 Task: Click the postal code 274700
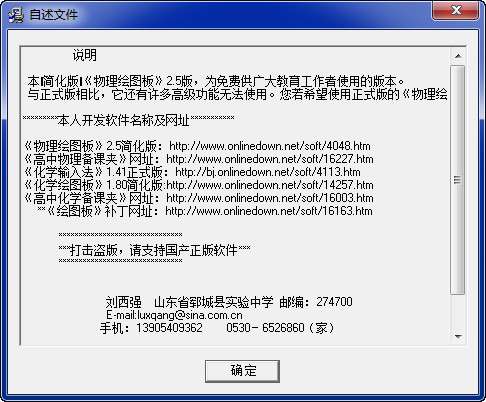click(x=334, y=302)
